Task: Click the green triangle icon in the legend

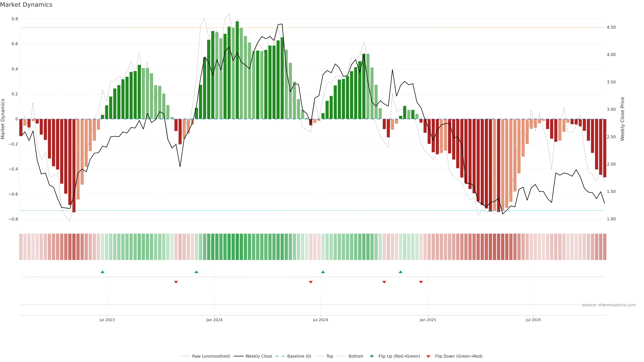Action: 372,356
